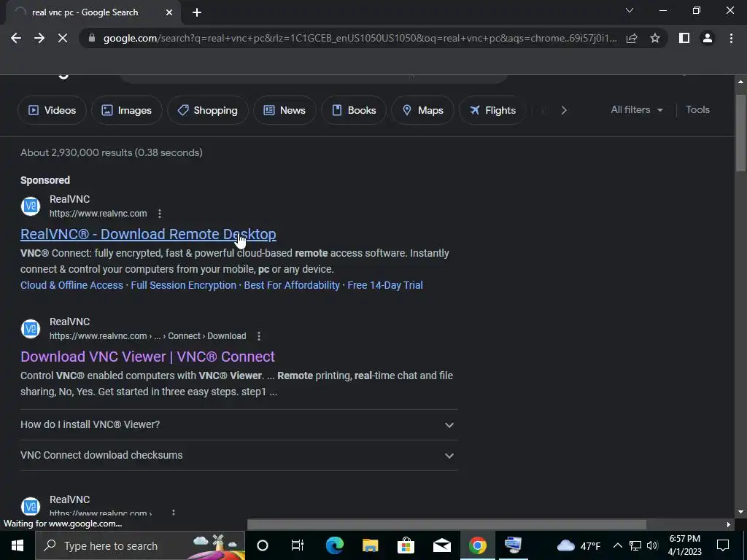Click the vertical page scrollbar thumb

point(740,133)
